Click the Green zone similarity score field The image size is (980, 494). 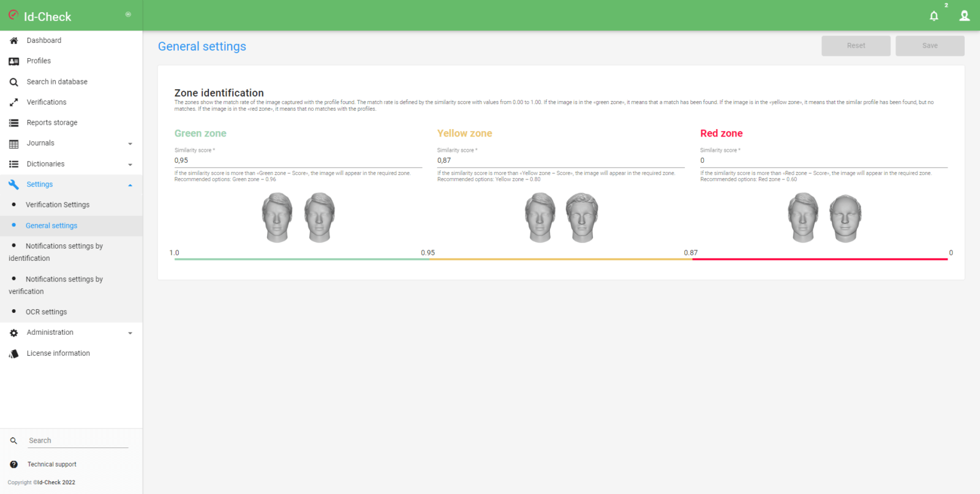[298, 160]
